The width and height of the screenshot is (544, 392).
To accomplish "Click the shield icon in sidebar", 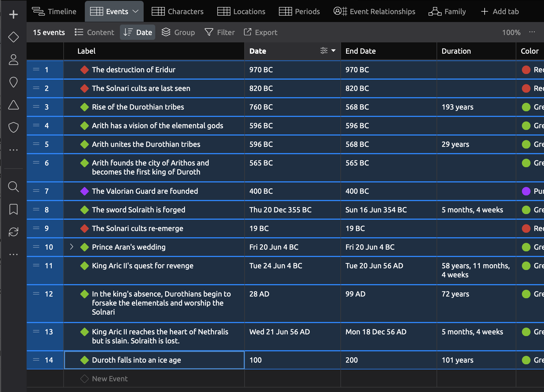I will tap(13, 127).
